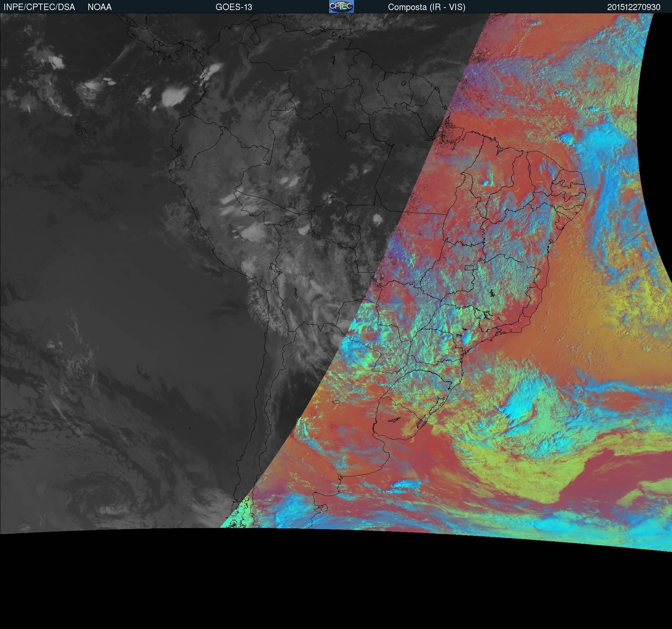Viewport: 672px width, 629px height.
Task: Click the Composta (IR - VIS) title
Action: coord(427,7)
